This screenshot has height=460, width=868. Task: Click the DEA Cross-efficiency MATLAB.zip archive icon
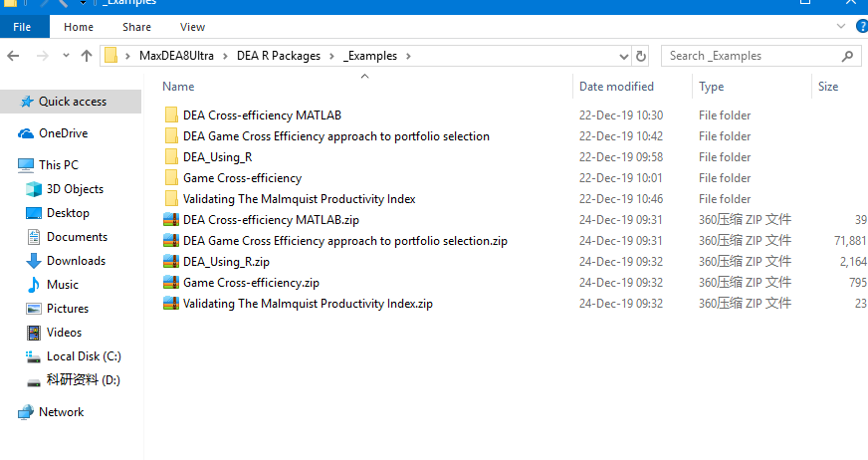pyautogui.click(x=171, y=220)
